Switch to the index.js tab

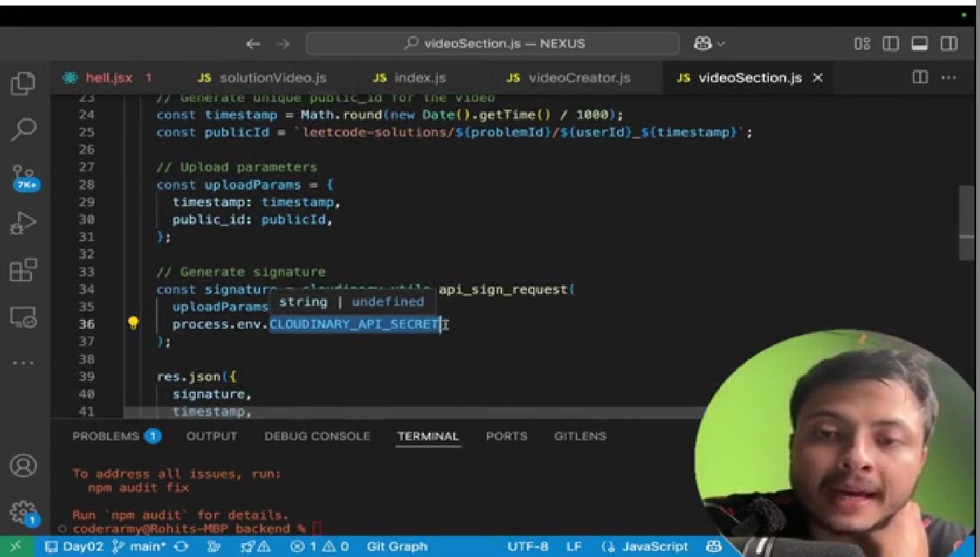point(409,78)
